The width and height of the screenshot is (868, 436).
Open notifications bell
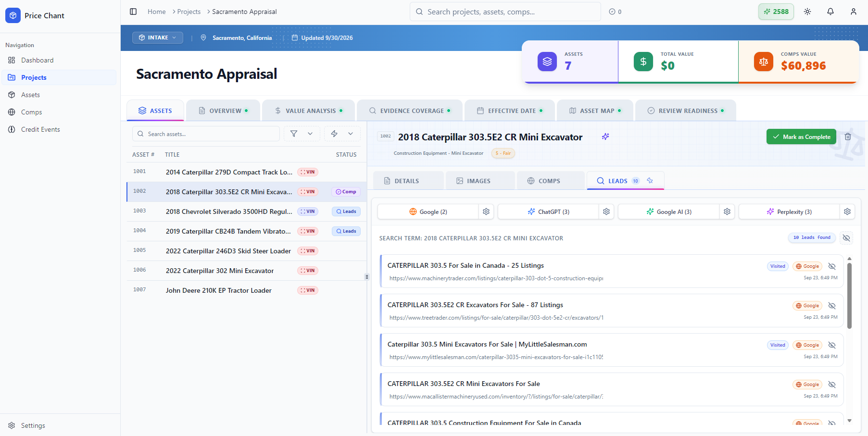[x=830, y=12]
